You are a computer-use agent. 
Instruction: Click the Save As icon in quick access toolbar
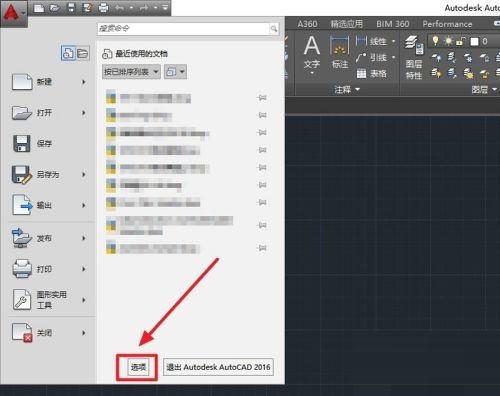pos(87,8)
